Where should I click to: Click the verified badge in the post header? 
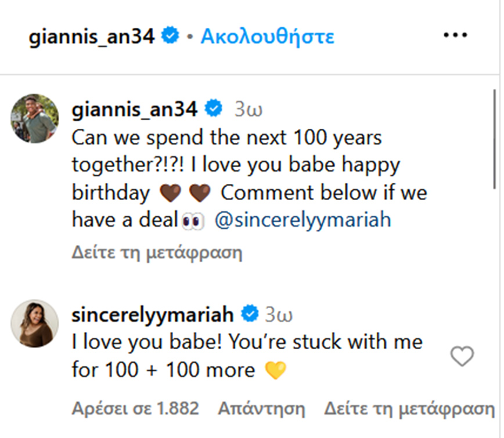point(170,37)
